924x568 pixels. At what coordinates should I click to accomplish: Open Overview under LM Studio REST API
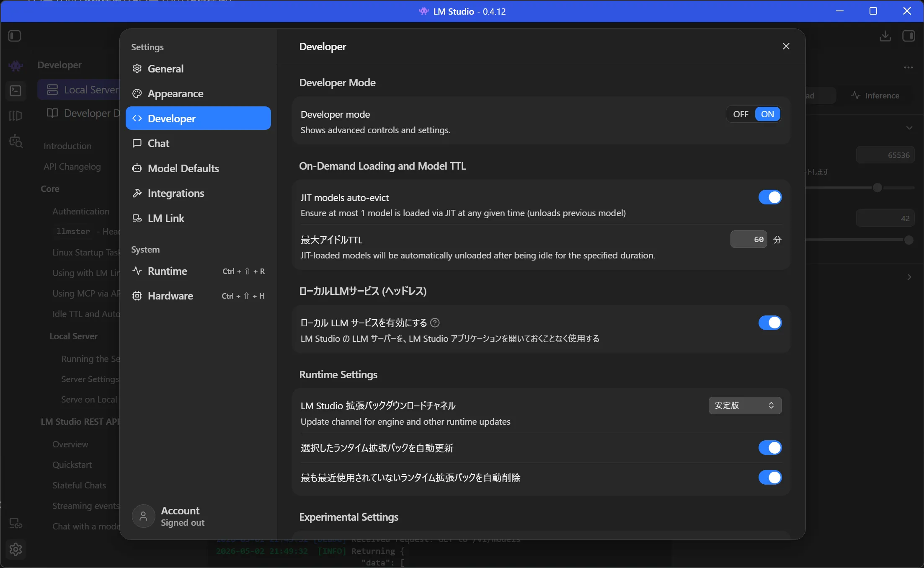70,444
